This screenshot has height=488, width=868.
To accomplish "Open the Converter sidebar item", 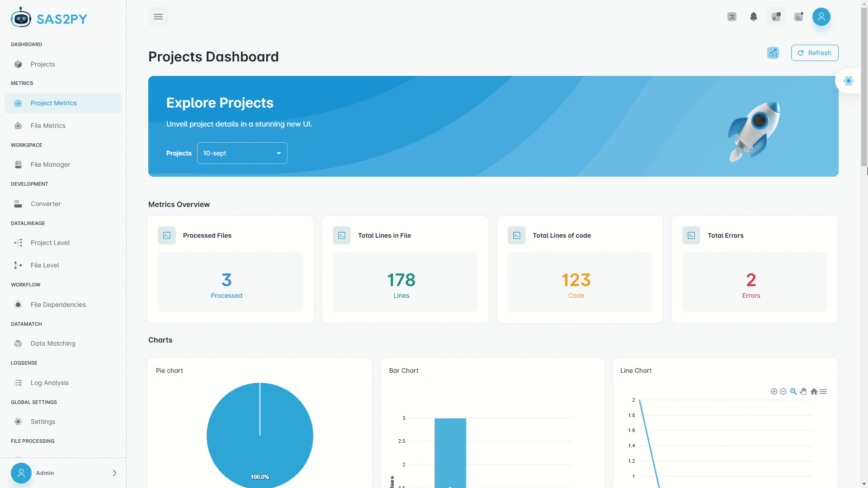I will tap(46, 204).
